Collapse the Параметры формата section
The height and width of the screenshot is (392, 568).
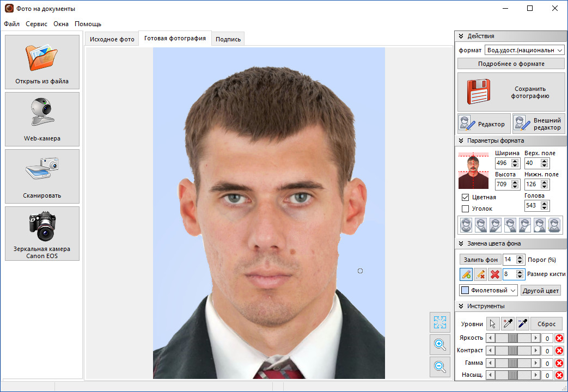point(461,140)
